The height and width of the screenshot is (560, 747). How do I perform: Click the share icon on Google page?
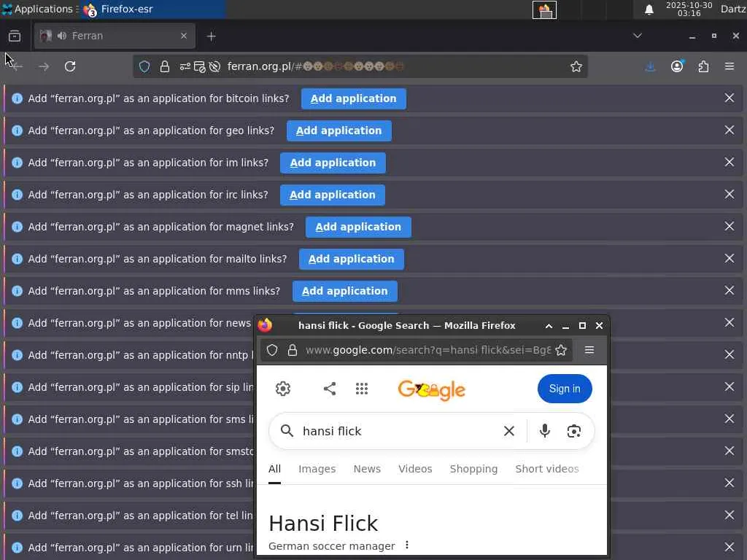pyautogui.click(x=330, y=389)
